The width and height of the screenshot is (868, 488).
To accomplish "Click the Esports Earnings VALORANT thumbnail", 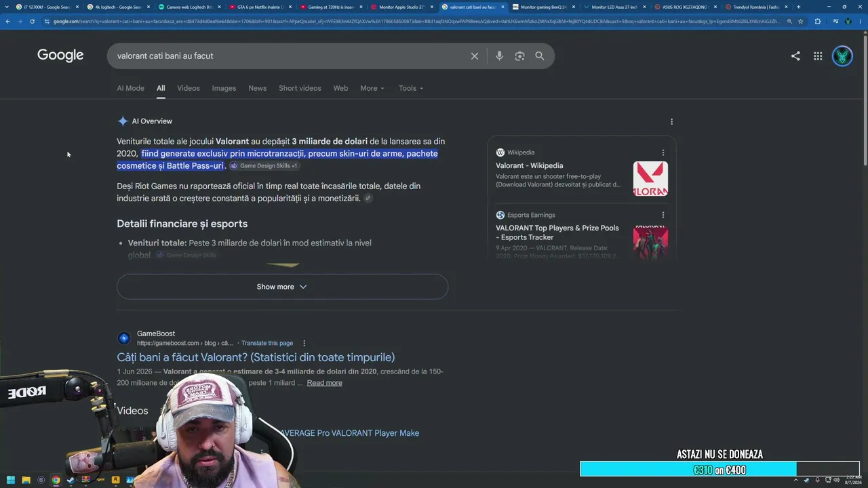I will [650, 243].
